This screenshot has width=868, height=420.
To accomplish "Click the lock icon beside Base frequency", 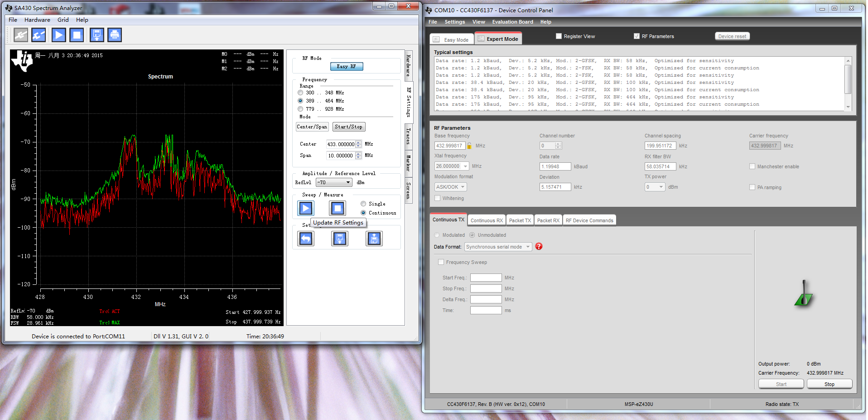I will pos(470,146).
